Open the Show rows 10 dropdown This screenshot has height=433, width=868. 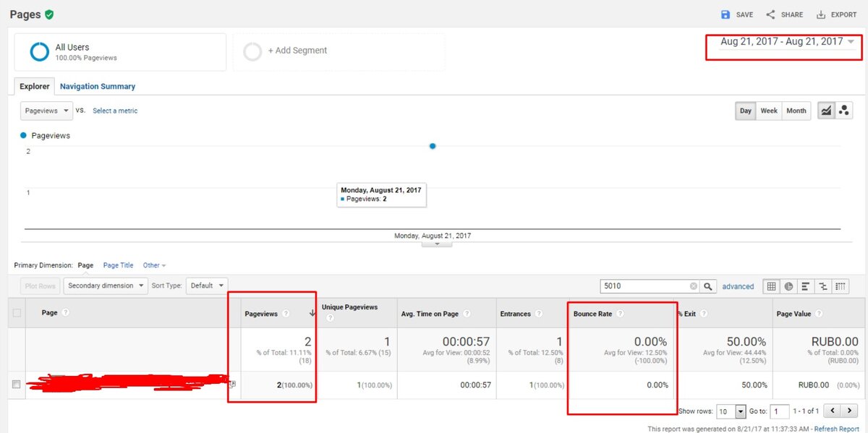click(x=730, y=411)
